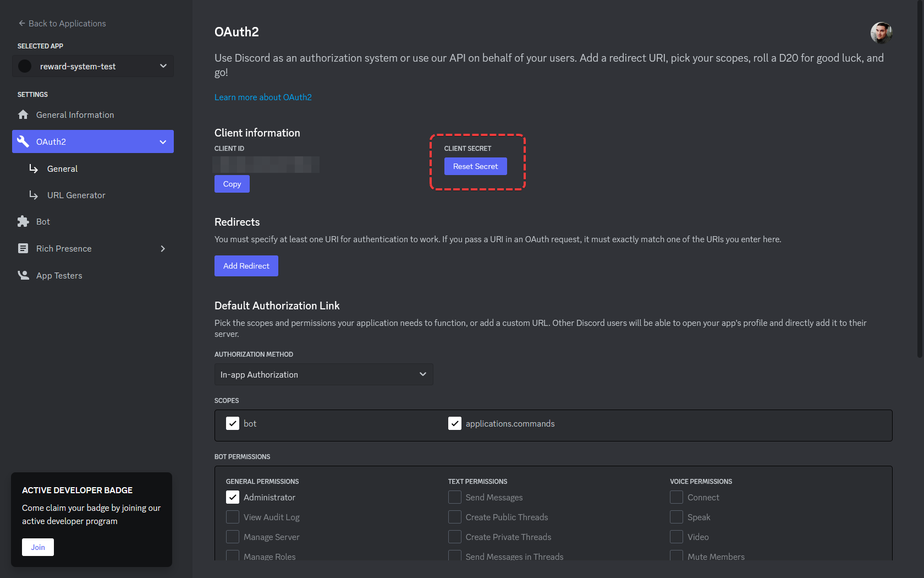
Task: Open the OAuth2 General subpage
Action: 62,168
